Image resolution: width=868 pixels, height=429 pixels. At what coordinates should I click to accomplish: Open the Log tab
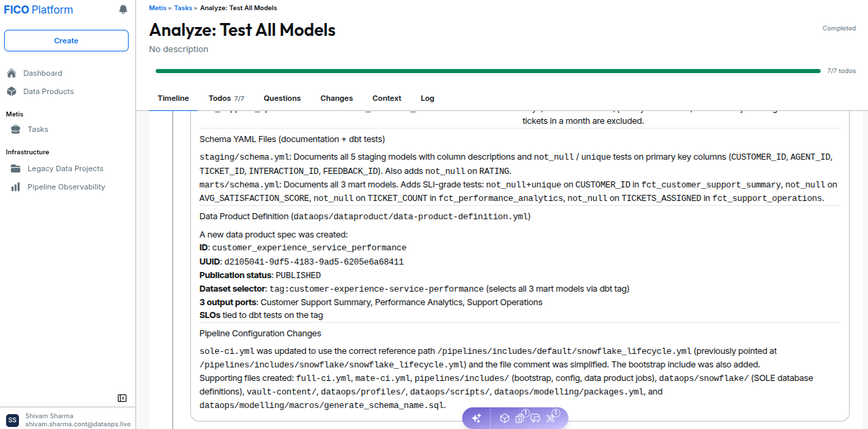(x=427, y=98)
